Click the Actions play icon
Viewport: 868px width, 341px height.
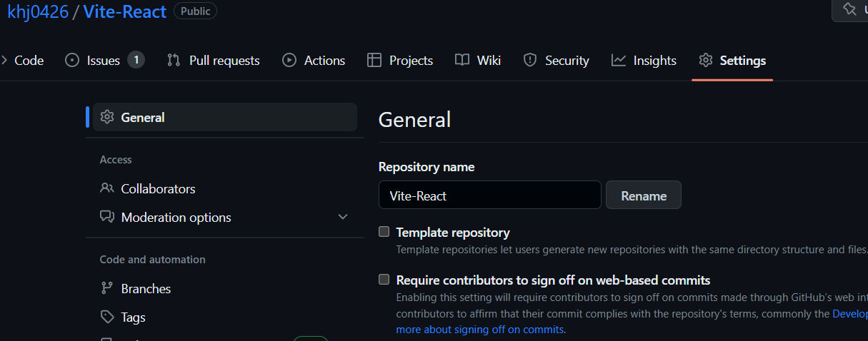(x=289, y=61)
